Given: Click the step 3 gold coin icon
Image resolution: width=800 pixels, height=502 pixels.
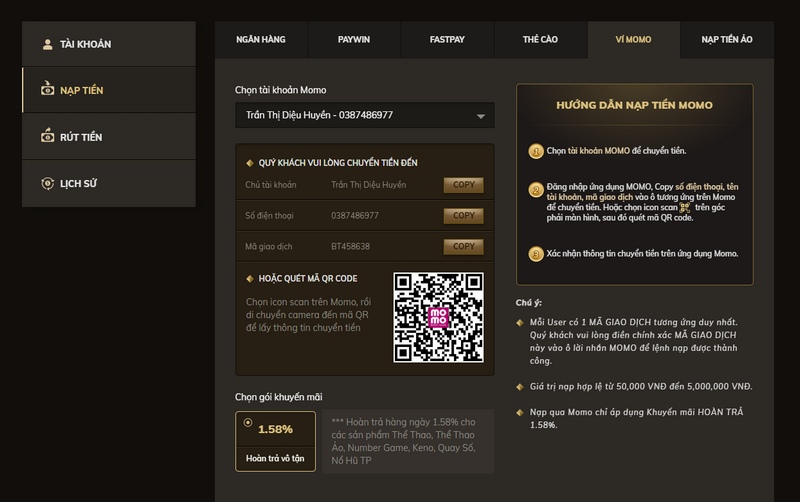Looking at the screenshot, I should point(536,254).
